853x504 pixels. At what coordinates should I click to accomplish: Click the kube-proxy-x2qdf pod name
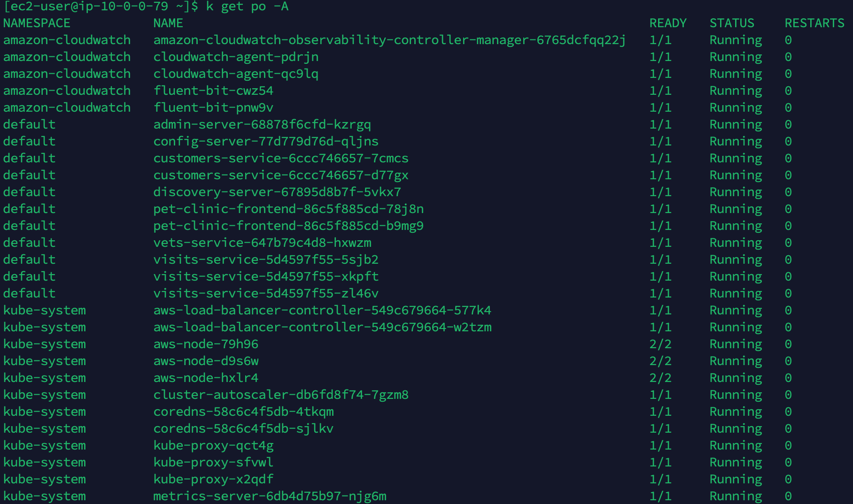tap(213, 479)
